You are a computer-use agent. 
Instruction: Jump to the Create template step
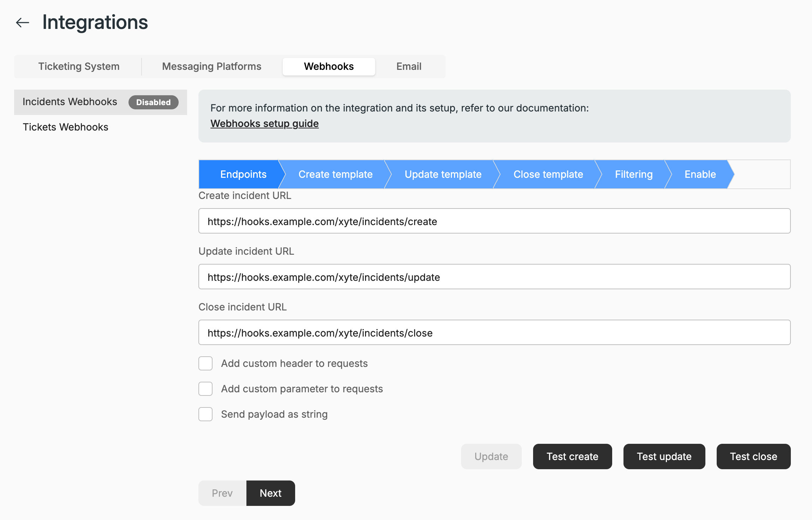coord(335,174)
